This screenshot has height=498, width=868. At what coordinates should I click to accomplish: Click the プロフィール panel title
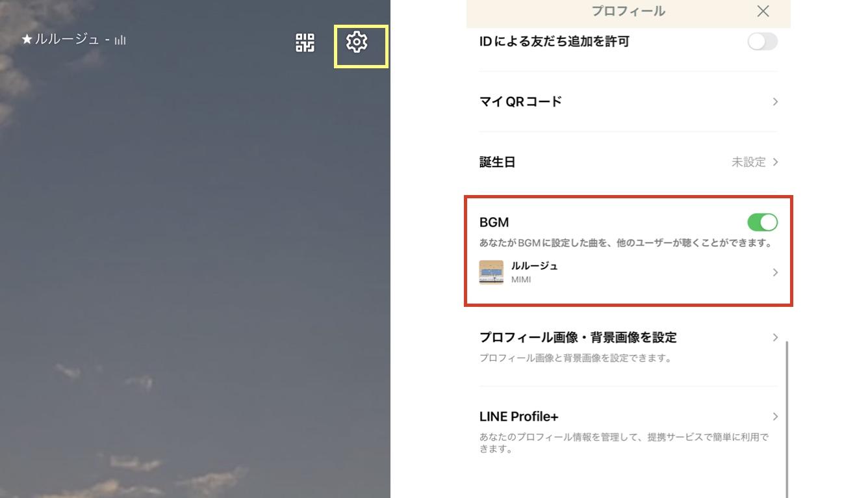tap(628, 11)
